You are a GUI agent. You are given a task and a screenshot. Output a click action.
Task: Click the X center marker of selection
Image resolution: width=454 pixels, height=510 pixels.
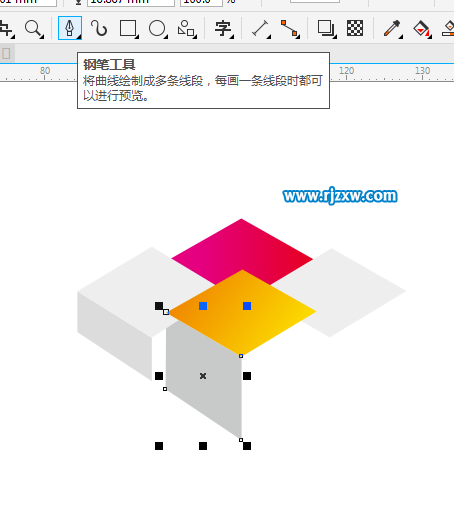[203, 376]
